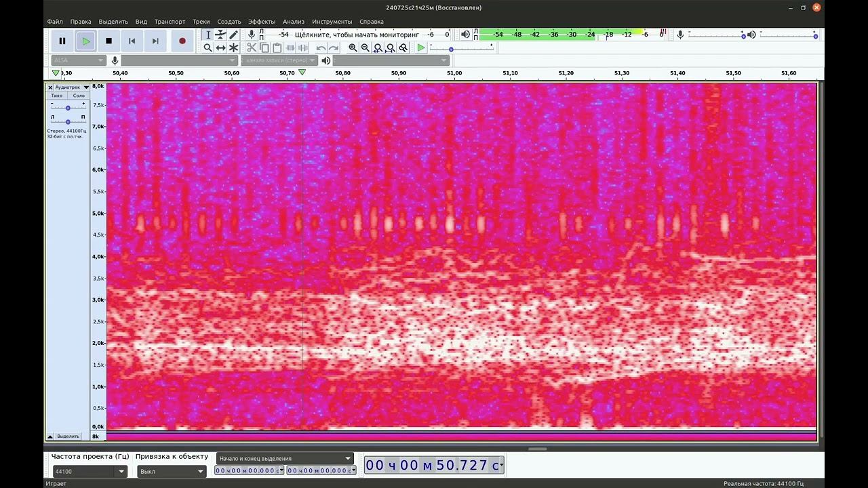Click the Выделить track select button
Screen dimensions: 868x488
(68, 436)
